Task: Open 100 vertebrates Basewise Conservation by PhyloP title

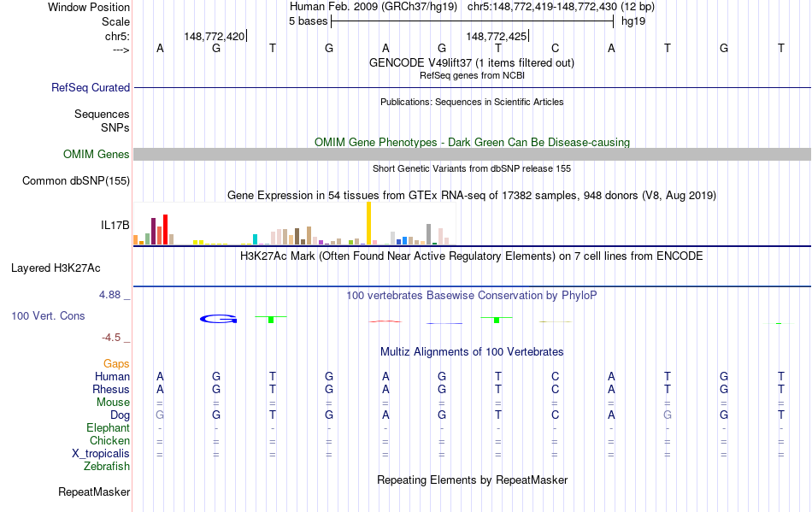Action: (472, 296)
